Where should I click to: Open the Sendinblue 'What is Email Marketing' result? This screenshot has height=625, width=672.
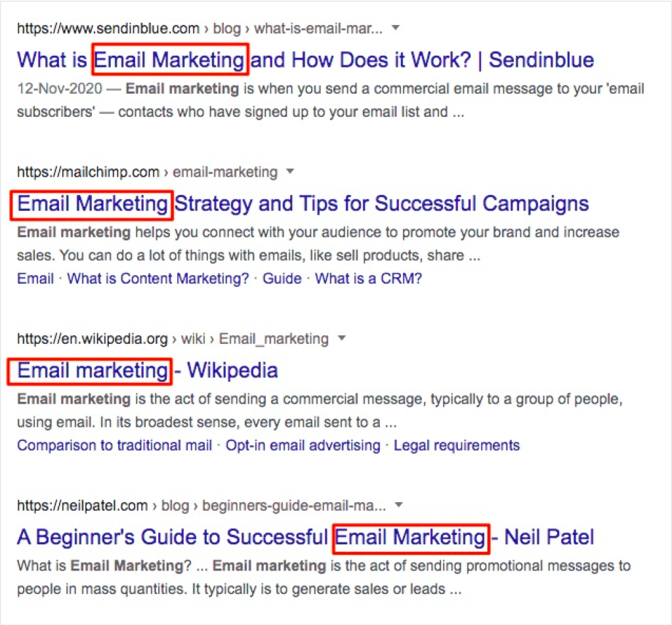305,60
